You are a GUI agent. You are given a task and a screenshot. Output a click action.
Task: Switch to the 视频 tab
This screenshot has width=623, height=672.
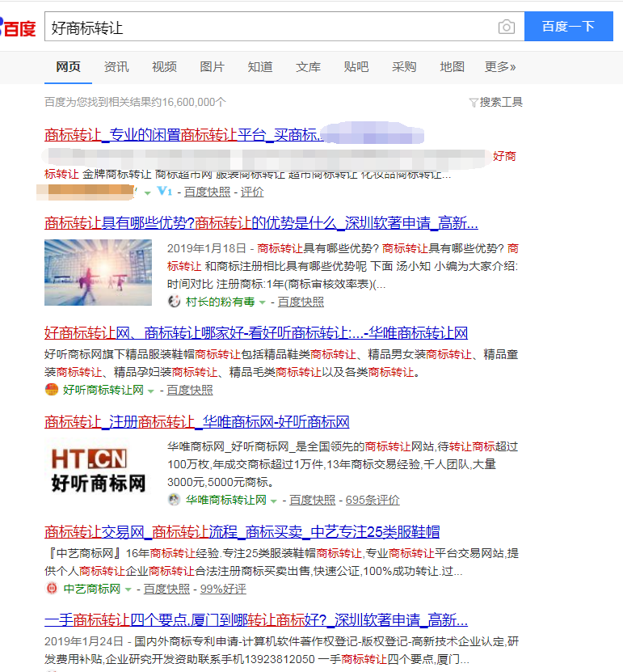[164, 67]
